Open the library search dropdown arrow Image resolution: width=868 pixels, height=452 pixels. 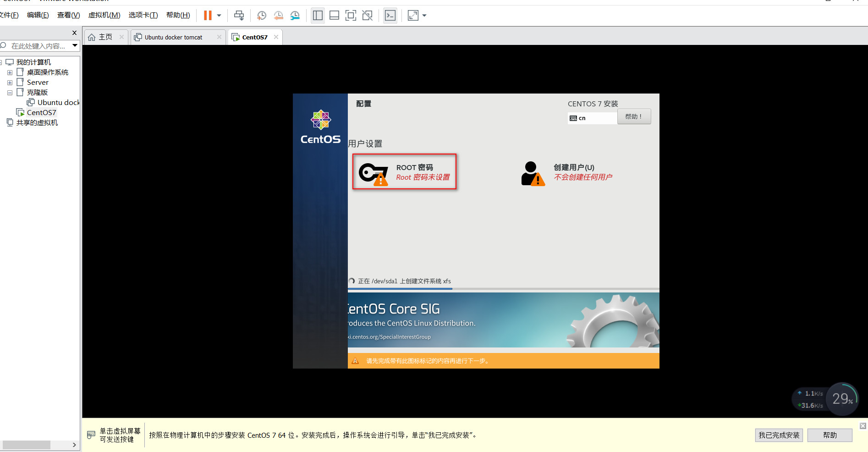(75, 45)
